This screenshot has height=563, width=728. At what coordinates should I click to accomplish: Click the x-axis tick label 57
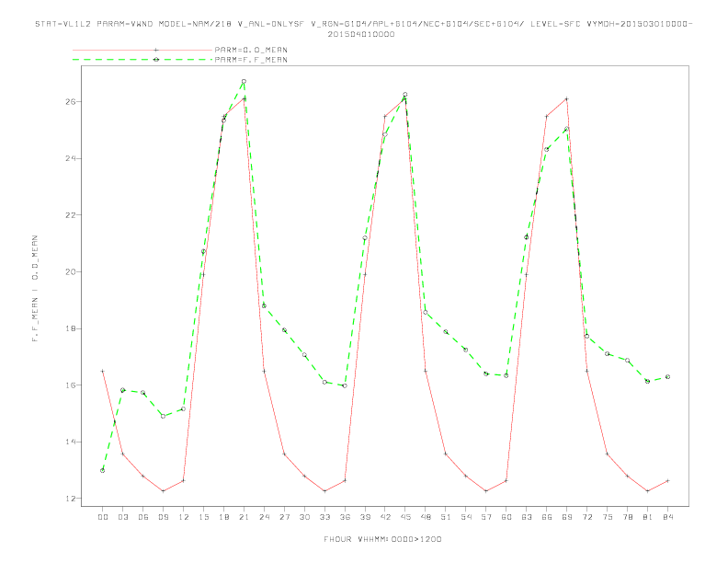(486, 517)
